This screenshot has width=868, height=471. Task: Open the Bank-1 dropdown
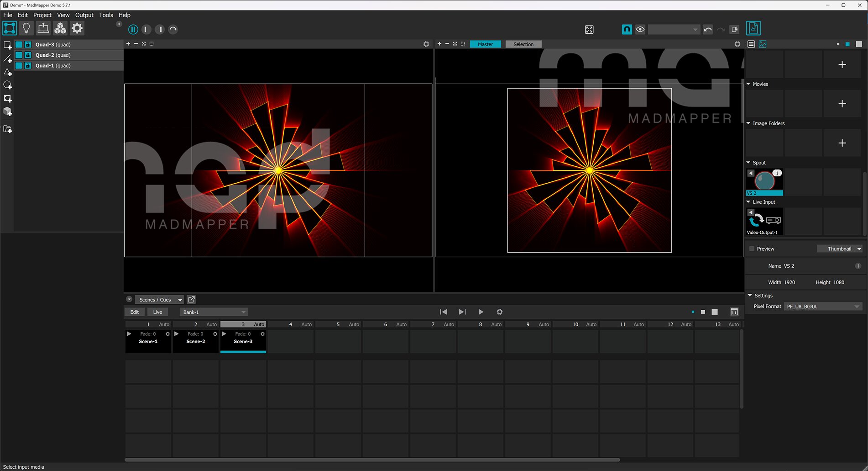click(214, 312)
